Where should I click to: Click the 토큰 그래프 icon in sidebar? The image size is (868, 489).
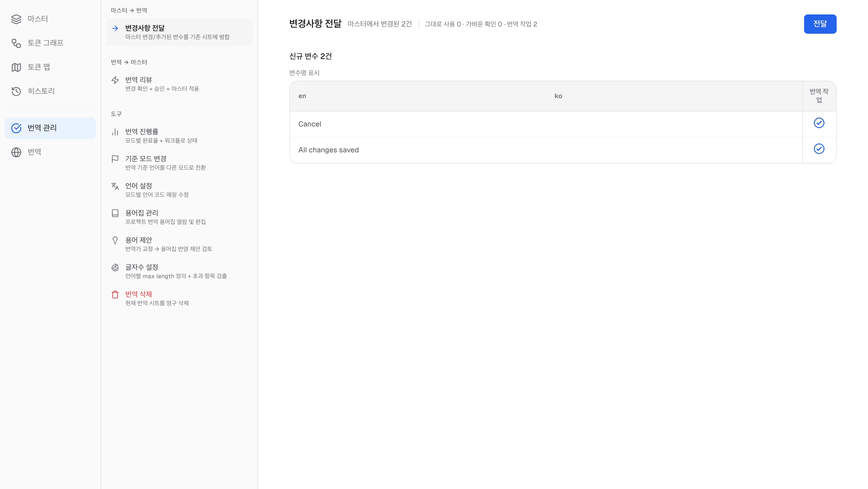[16, 43]
